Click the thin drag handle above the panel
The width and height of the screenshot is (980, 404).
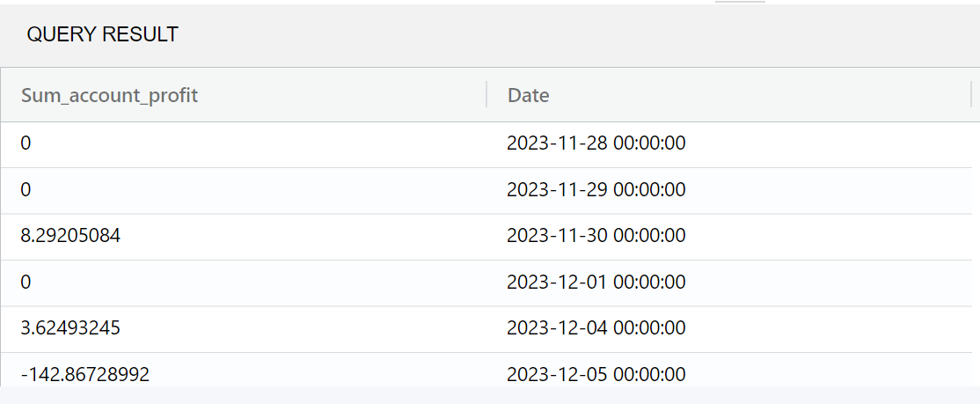[x=740, y=2]
